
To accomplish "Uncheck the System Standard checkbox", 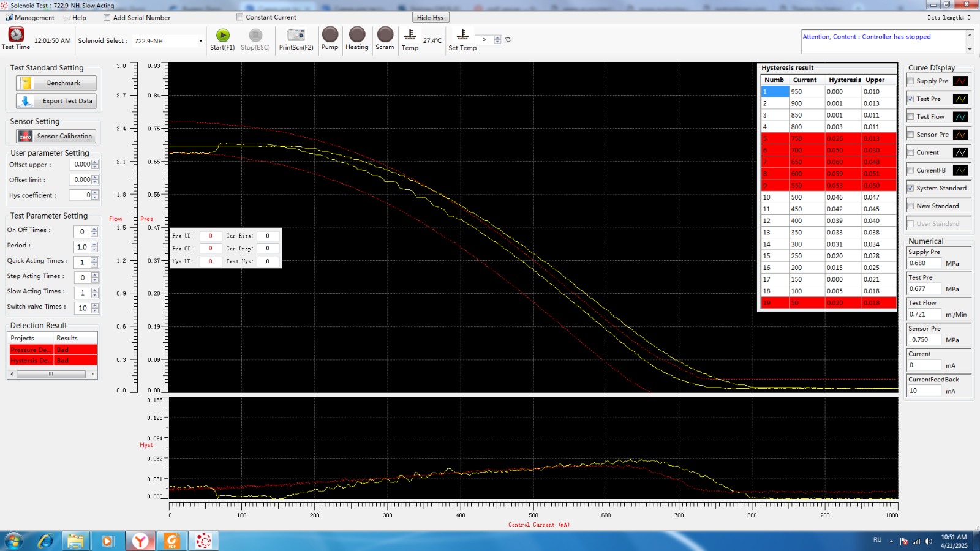I will point(911,188).
